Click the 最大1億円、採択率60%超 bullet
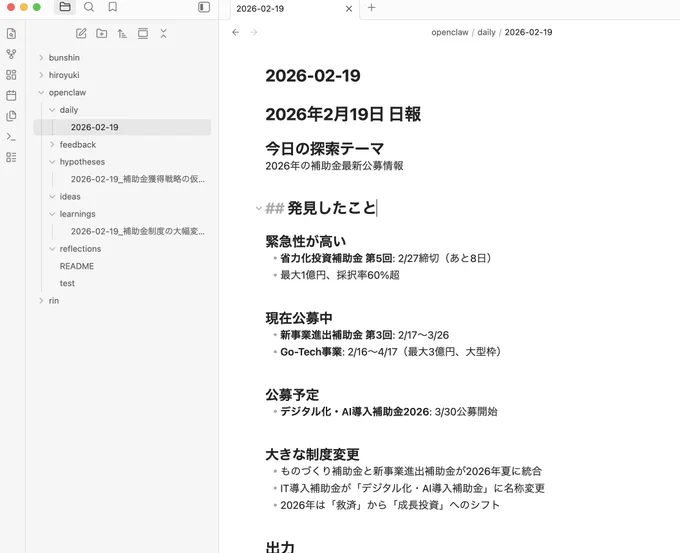Screen dimensions: 680x553 click(x=340, y=275)
